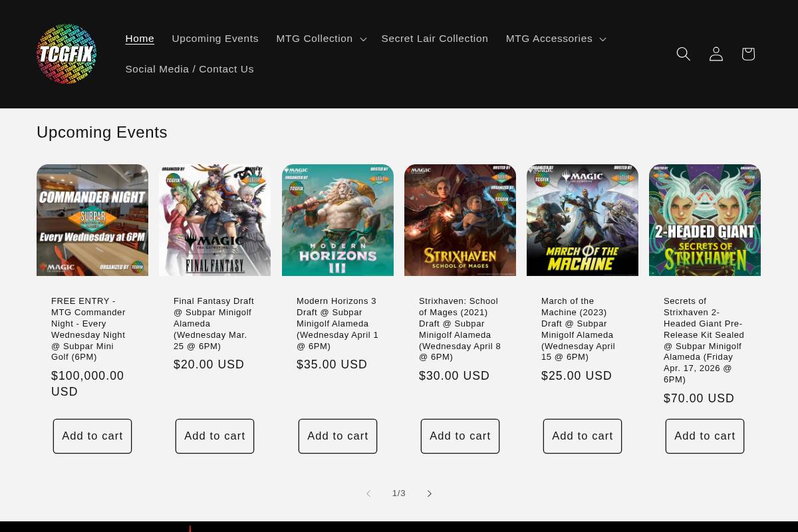
Task: Open Upcoming Events navigation item
Action: tap(215, 39)
